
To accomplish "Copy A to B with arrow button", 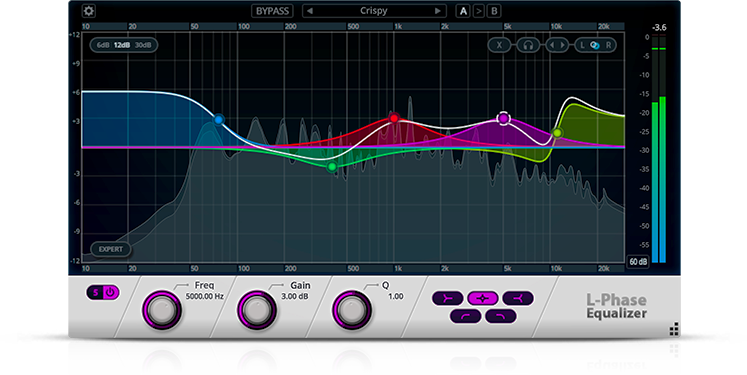I will pyautogui.click(x=479, y=11).
